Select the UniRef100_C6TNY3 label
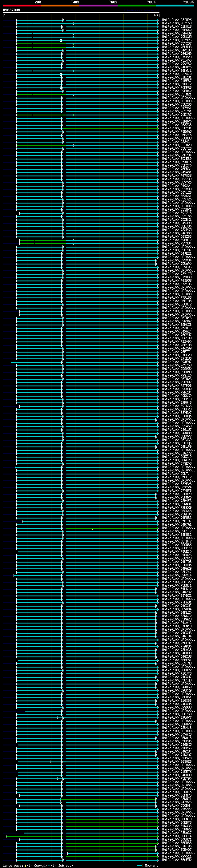The width and height of the screenshot is (197, 868). (177, 318)
